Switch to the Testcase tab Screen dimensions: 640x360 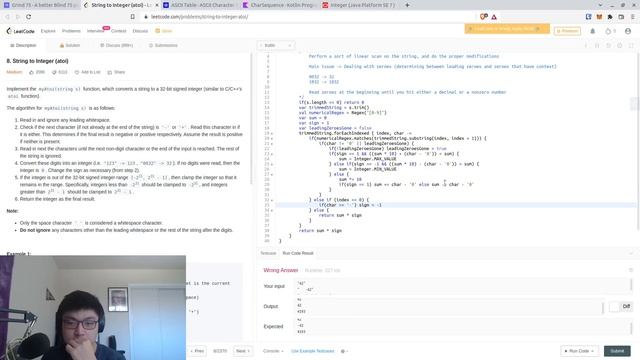click(x=268, y=253)
